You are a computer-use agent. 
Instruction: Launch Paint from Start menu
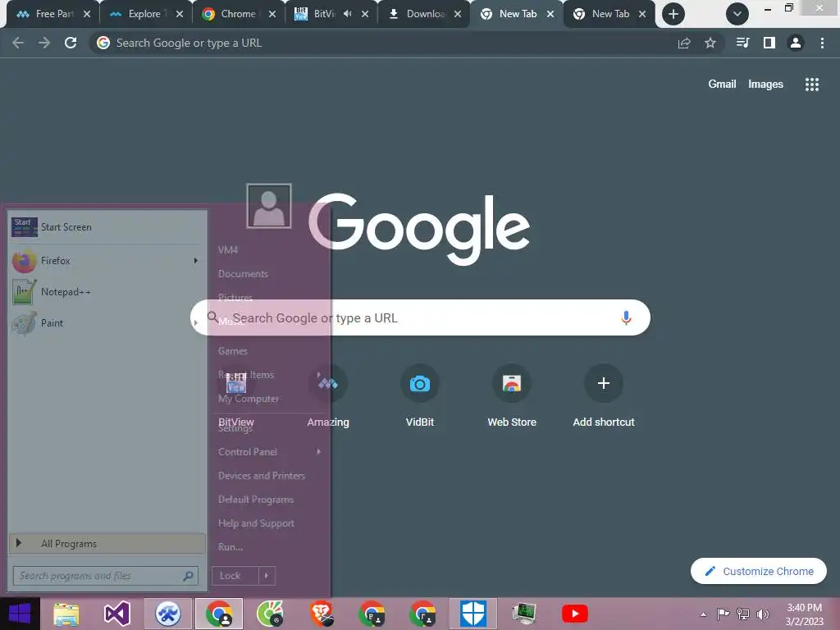tap(107, 323)
